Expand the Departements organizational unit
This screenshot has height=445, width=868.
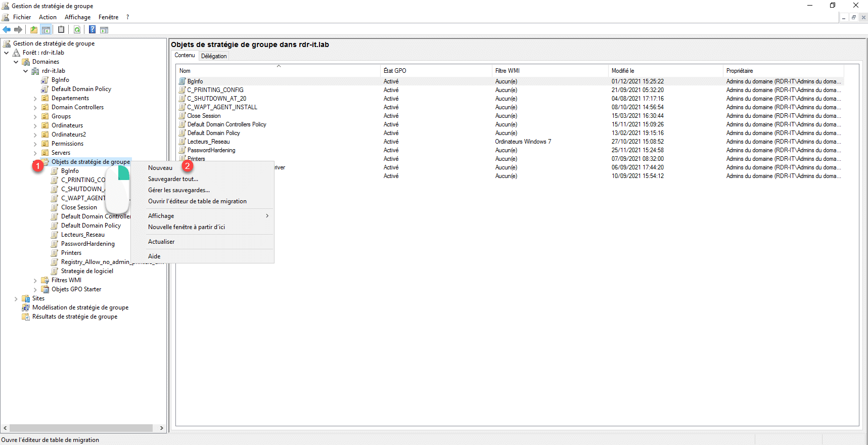(35, 99)
